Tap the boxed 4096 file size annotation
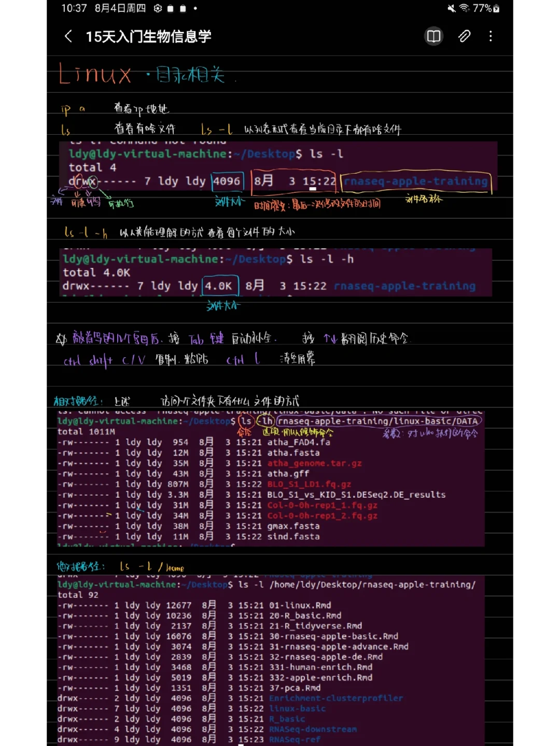 point(226,181)
